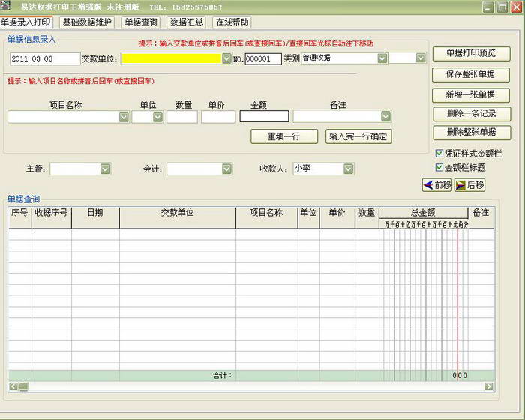The image size is (525, 420).
Task: Expand the 主管 dropdown list
Action: 105,169
